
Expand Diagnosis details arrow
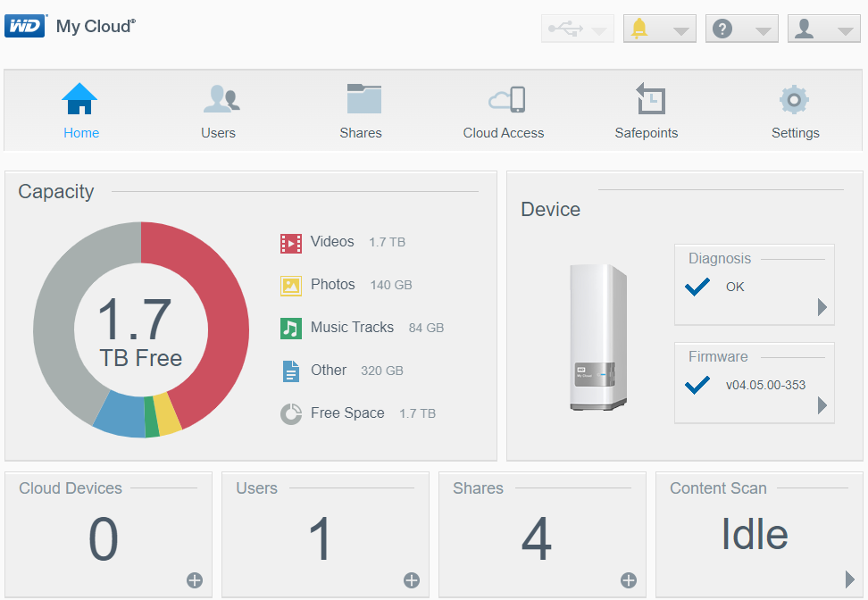[822, 307]
